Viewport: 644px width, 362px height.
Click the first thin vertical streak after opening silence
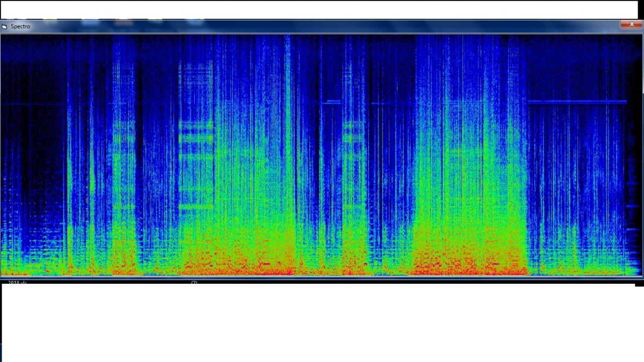click(68, 161)
